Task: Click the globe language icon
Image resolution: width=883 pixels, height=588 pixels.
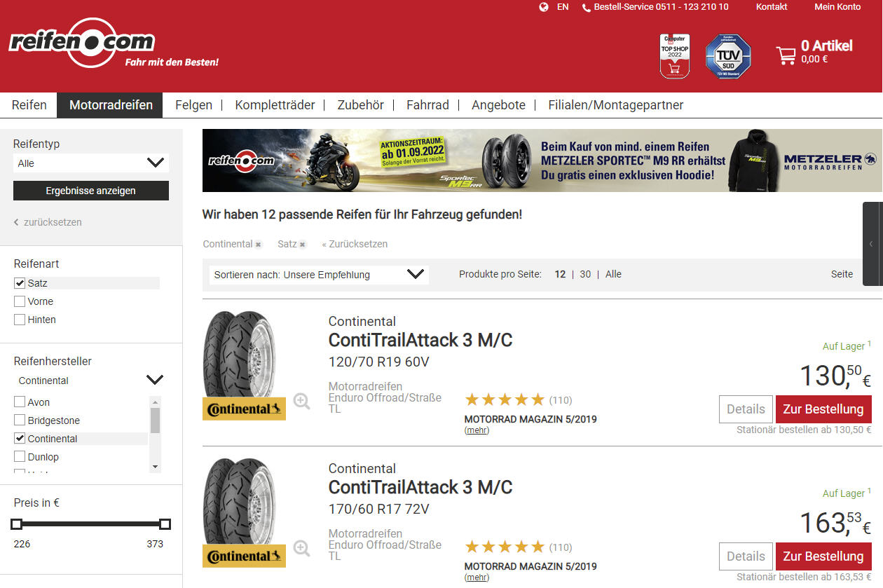Action: 544,7
